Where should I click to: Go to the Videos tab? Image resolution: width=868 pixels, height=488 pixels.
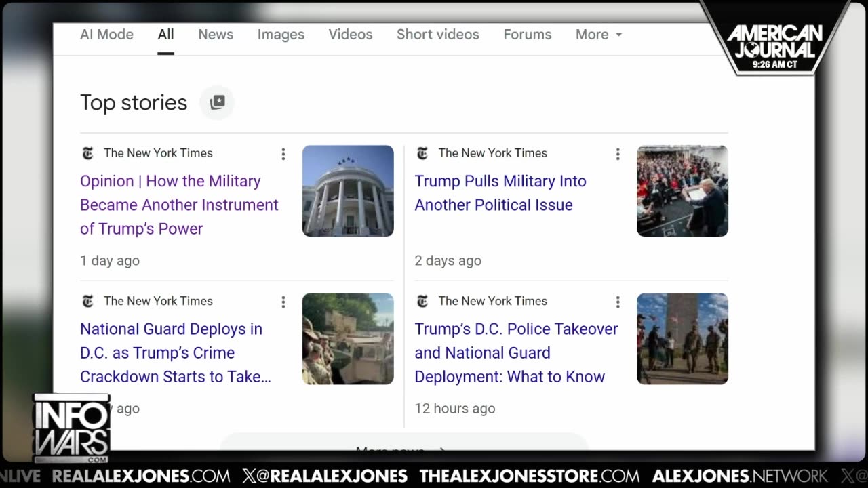pos(351,35)
